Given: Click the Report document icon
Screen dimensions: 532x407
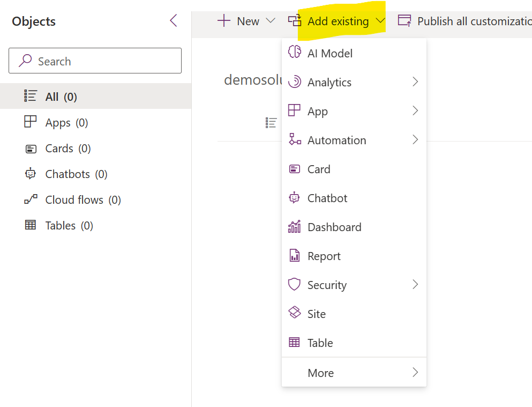Looking at the screenshot, I should point(294,255).
